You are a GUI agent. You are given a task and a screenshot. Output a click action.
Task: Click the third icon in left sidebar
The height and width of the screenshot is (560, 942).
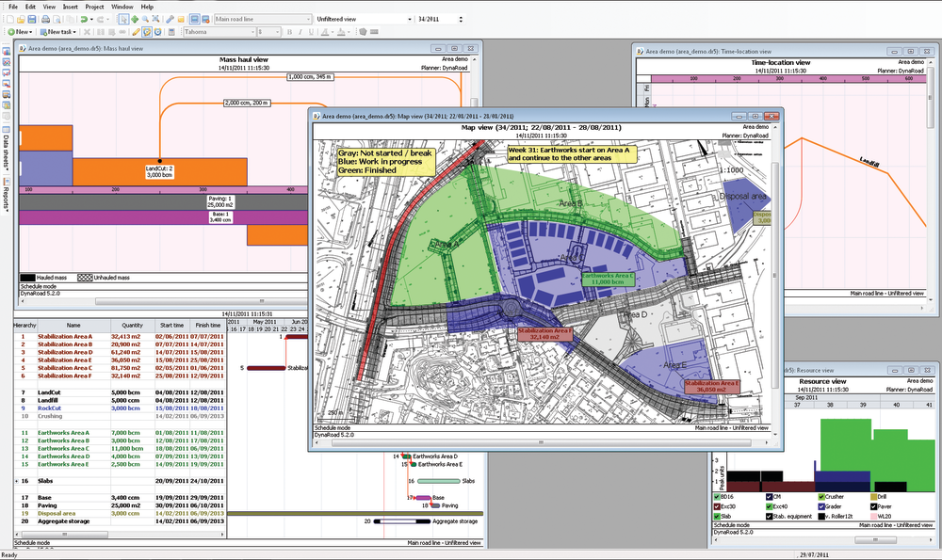[x=6, y=73]
